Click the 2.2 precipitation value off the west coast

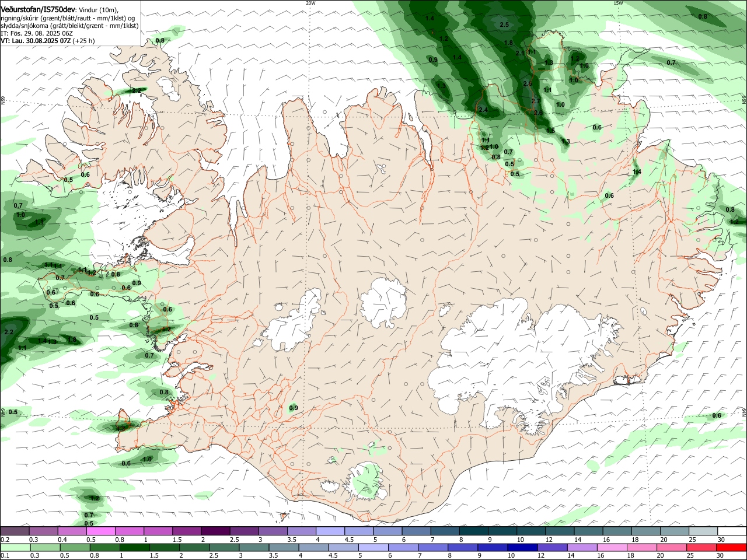[x=9, y=332]
